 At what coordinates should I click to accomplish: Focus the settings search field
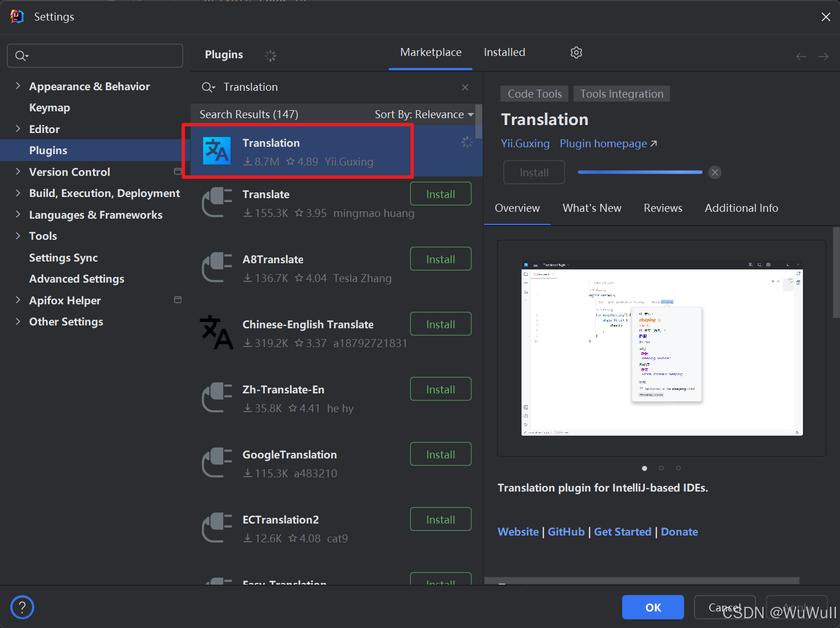[95, 56]
